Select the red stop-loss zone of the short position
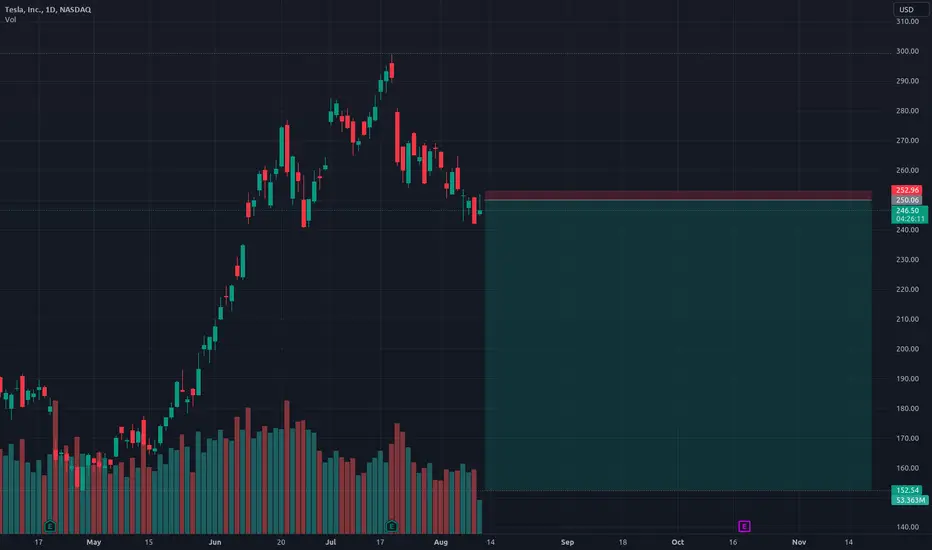This screenshot has height=550, width=932. click(x=678, y=196)
